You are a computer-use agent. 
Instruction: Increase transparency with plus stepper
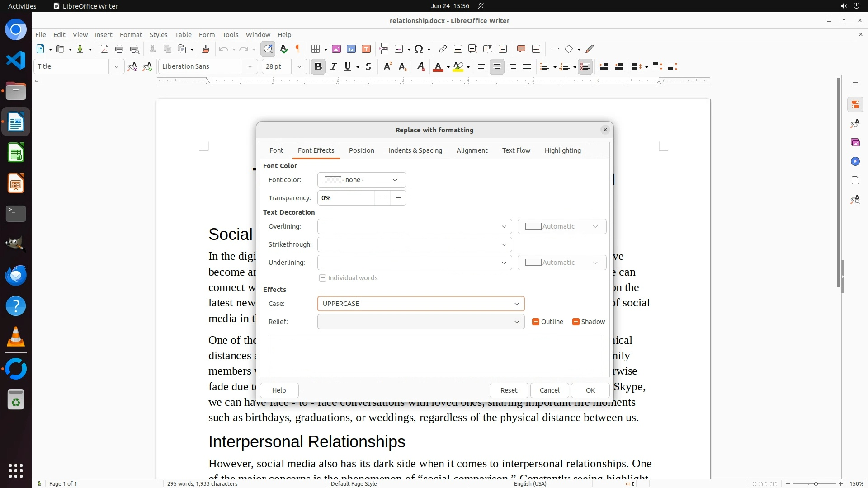tap(398, 198)
